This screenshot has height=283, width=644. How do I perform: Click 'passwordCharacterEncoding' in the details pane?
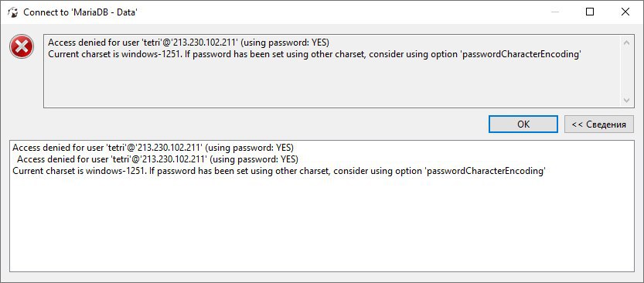[x=485, y=171]
